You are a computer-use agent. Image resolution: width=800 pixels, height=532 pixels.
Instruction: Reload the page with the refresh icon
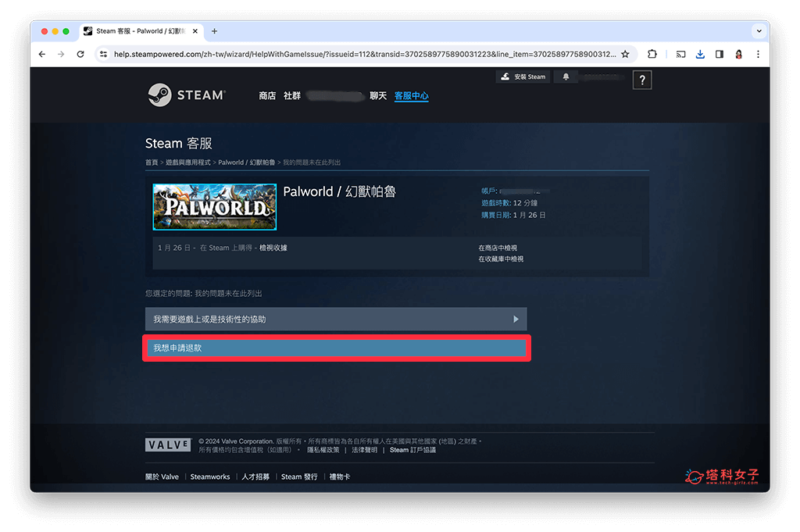click(x=80, y=55)
